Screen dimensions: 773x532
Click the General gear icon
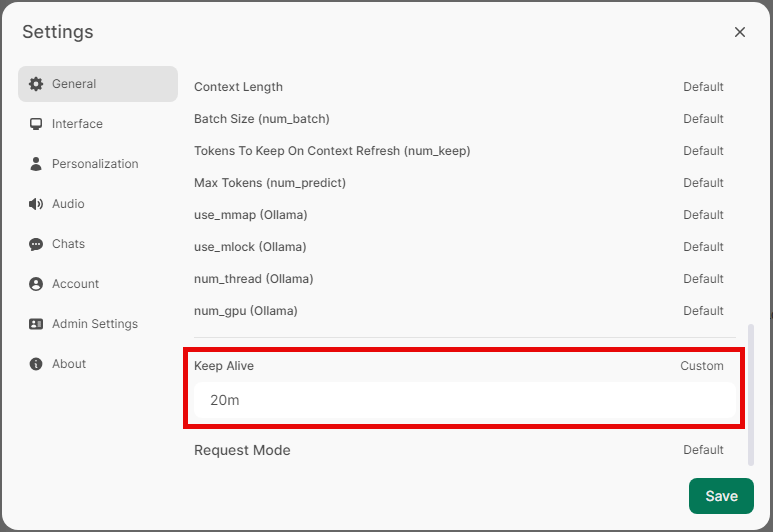point(35,84)
